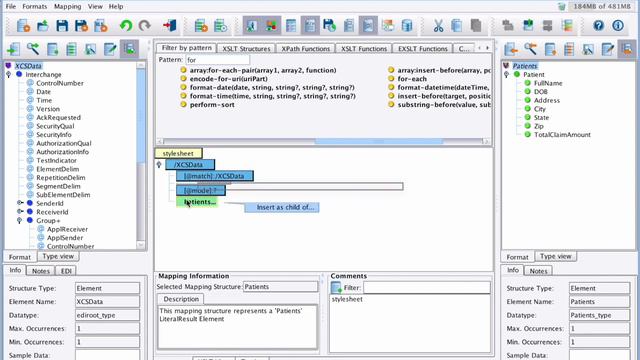Expand the ReceiverId tree node

(x=19, y=211)
